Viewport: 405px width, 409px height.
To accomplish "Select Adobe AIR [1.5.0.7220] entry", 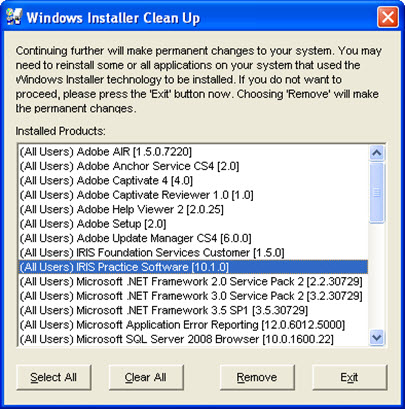I will (x=193, y=152).
